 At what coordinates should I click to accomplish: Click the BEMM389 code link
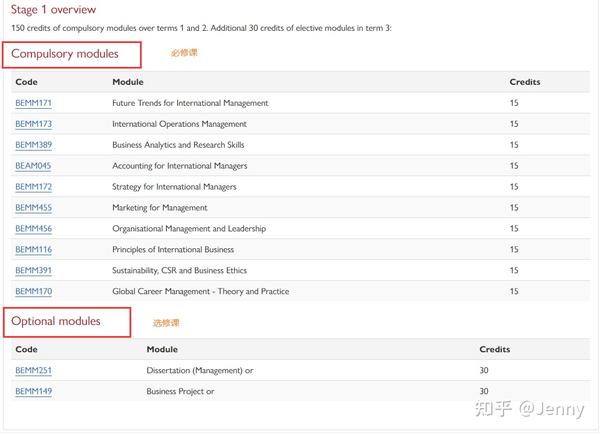point(33,145)
